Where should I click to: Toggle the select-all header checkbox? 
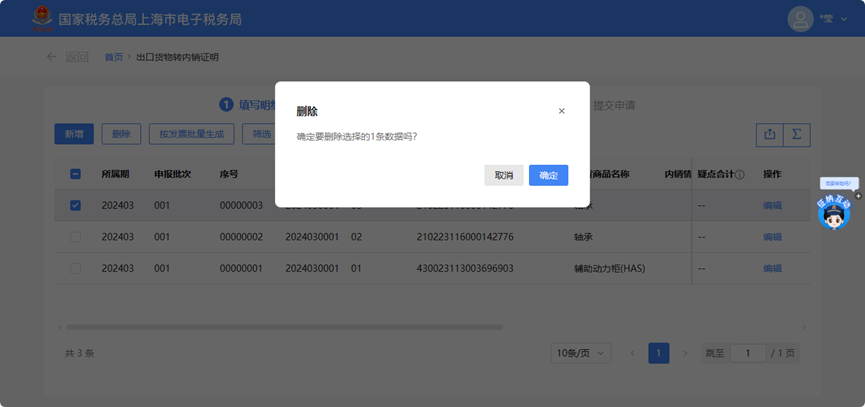click(x=76, y=174)
